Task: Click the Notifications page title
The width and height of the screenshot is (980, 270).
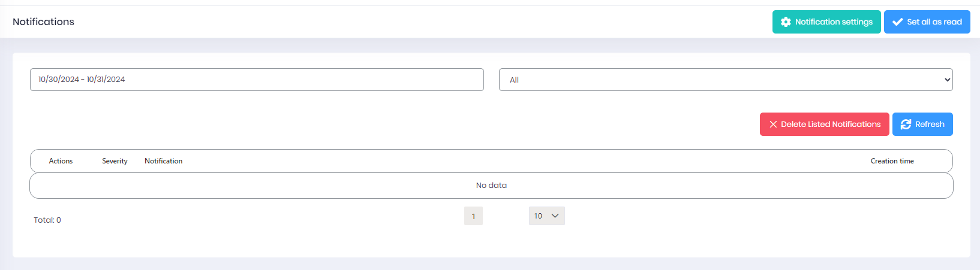Action: point(43,22)
